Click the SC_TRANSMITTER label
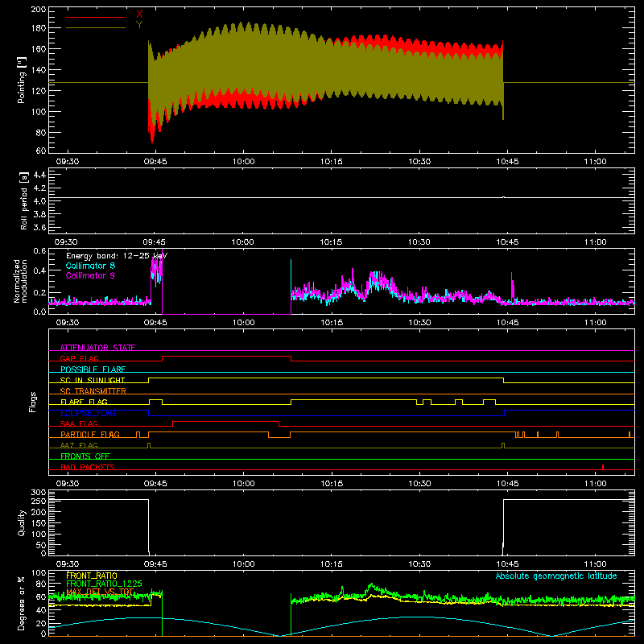Viewport: 644px width, 644px height. [93, 391]
